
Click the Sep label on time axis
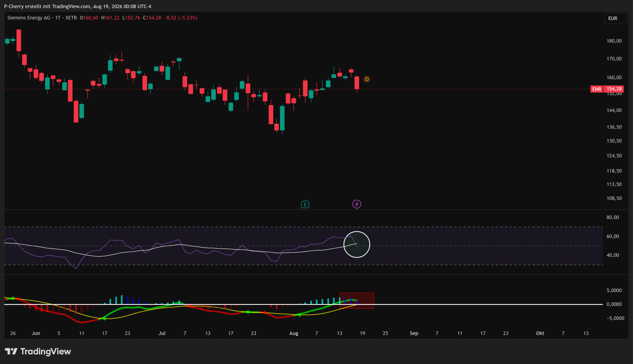(414, 333)
